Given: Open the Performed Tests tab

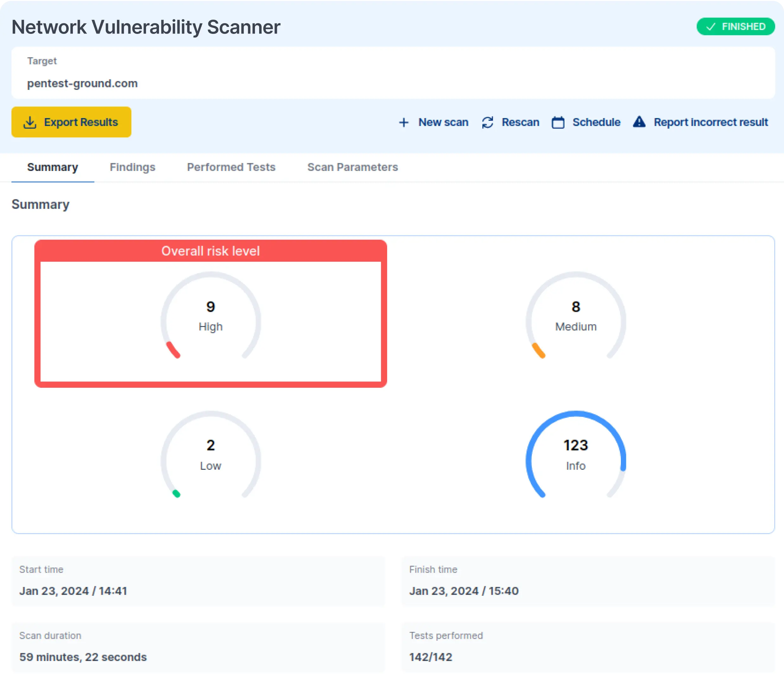Looking at the screenshot, I should [231, 167].
